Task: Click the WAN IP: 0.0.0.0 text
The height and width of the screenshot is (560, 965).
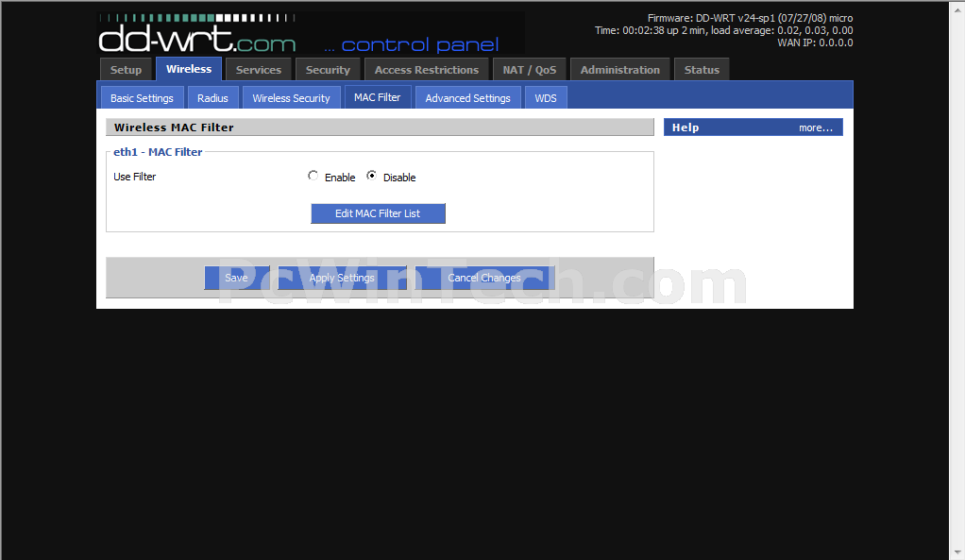Action: tap(815, 43)
